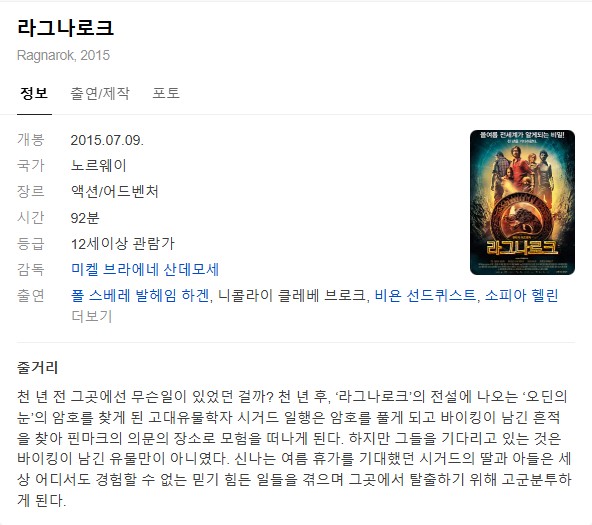Viewport: 592px width, 525px height.
Task: Click the release date 2015.07.09.
Action: [x=107, y=140]
